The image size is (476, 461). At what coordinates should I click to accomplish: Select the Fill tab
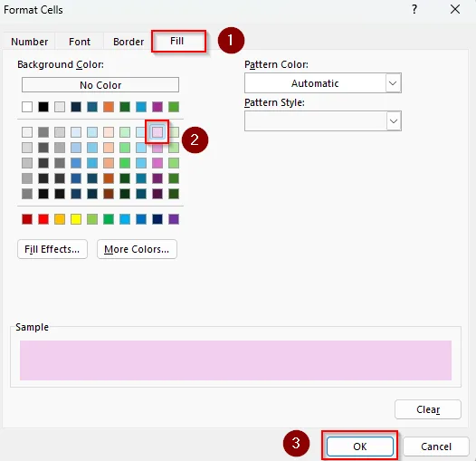coord(177,41)
